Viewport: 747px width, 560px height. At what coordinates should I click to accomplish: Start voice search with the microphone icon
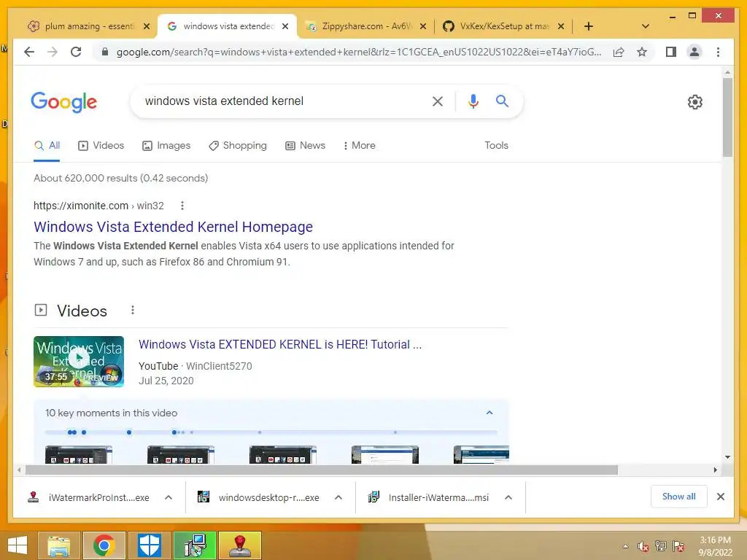coord(473,101)
